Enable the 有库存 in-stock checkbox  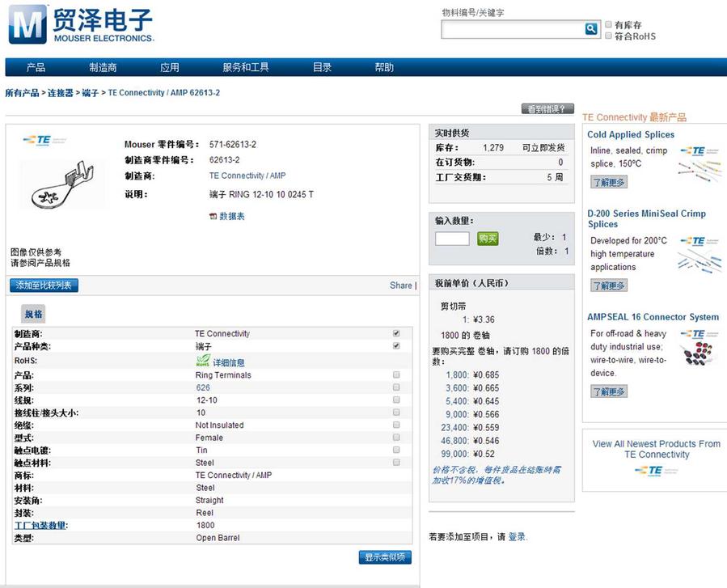[x=608, y=24]
